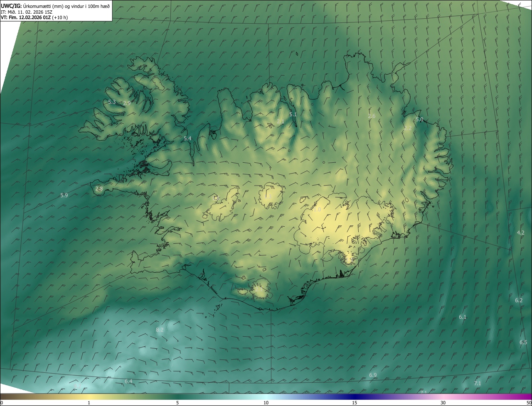Click the 1.0 label on Vatnajökull glacier
The width and height of the screenshot is (532, 406).
[x=317, y=210]
